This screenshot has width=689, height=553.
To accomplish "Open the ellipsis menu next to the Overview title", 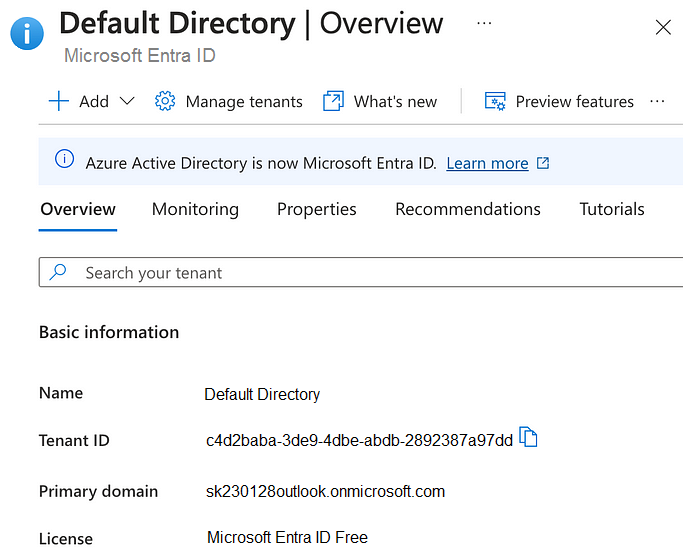I will tap(484, 23).
